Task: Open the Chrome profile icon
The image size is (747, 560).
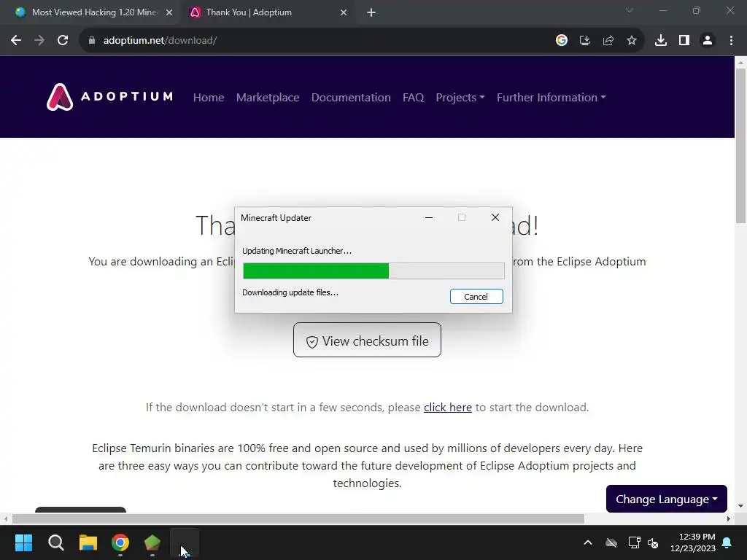Action: pyautogui.click(x=708, y=41)
